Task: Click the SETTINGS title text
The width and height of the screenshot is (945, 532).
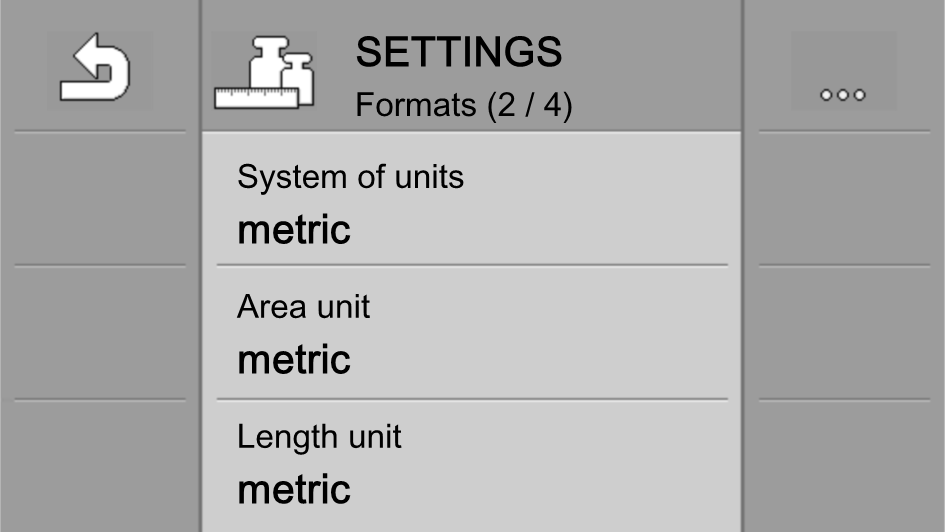Action: pos(458,52)
